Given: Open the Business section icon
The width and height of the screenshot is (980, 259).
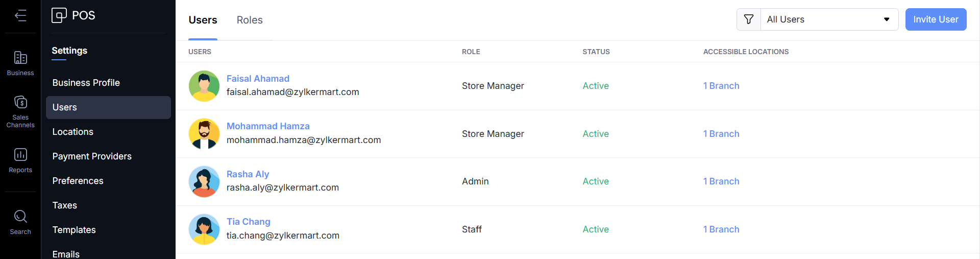Looking at the screenshot, I should click(20, 58).
